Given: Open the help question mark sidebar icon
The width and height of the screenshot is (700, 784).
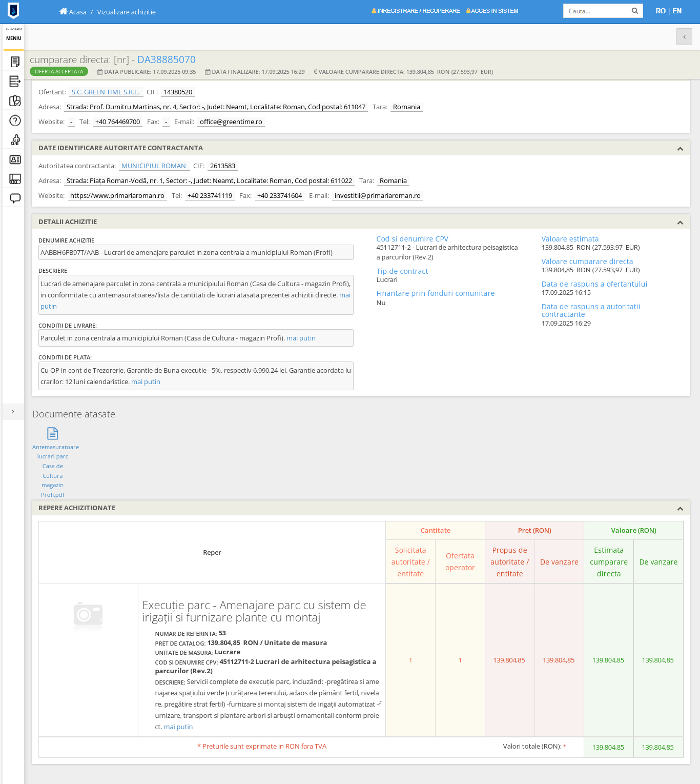Looking at the screenshot, I should [x=15, y=120].
